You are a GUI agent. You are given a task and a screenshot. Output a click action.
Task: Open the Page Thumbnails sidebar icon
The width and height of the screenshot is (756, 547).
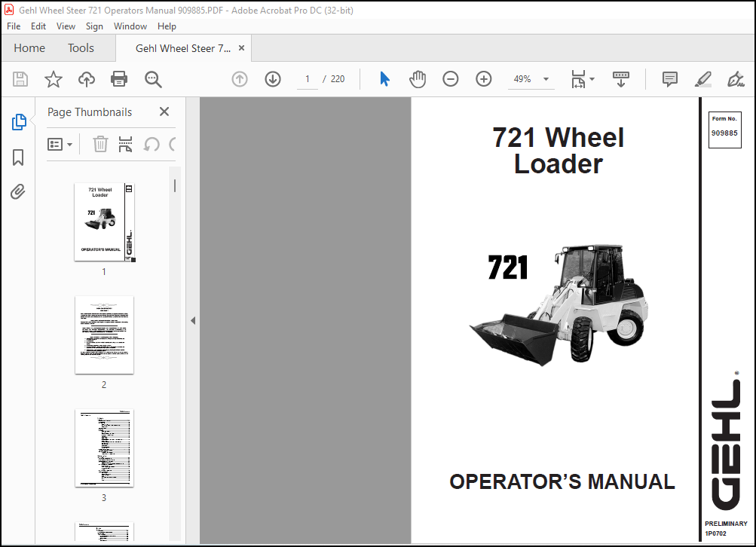(18, 122)
